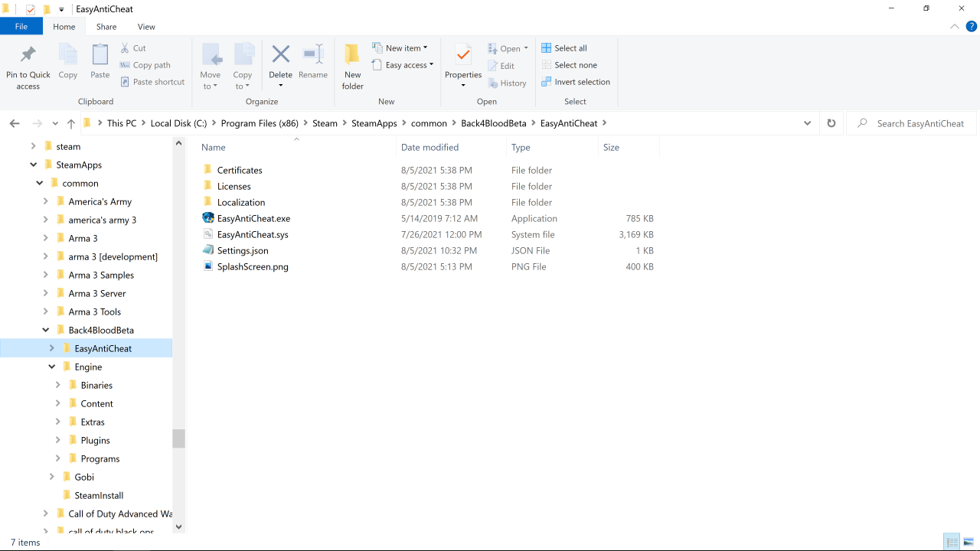Click Invert selection in ribbon
The width and height of the screenshot is (980, 551).
(x=576, y=82)
